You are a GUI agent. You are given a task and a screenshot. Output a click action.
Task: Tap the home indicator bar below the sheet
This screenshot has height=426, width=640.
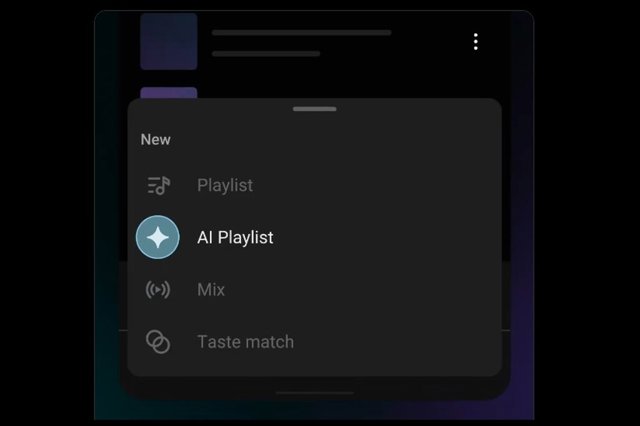click(315, 393)
